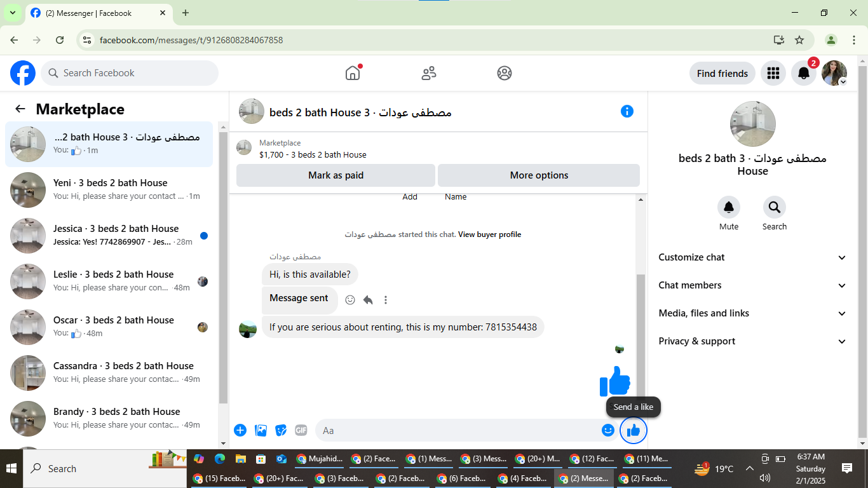Attach a photo or file
This screenshot has height=488, width=868.
261,430
